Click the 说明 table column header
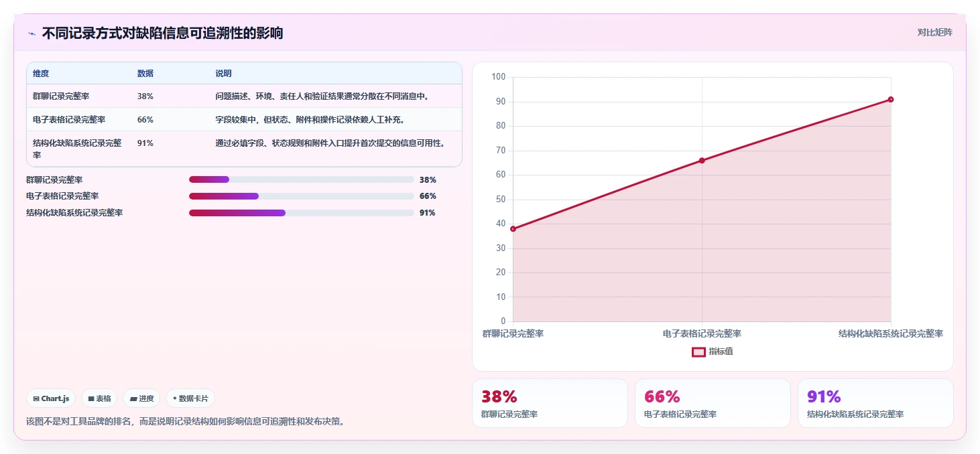980x454 pixels. [x=223, y=74]
